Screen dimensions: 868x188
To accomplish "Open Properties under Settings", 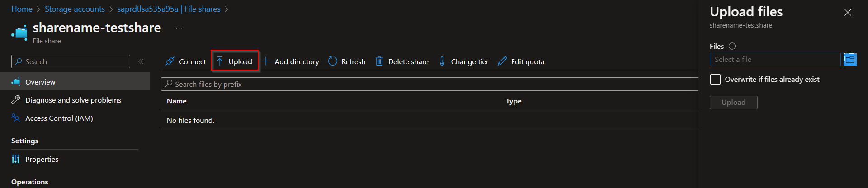I will pos(42,159).
